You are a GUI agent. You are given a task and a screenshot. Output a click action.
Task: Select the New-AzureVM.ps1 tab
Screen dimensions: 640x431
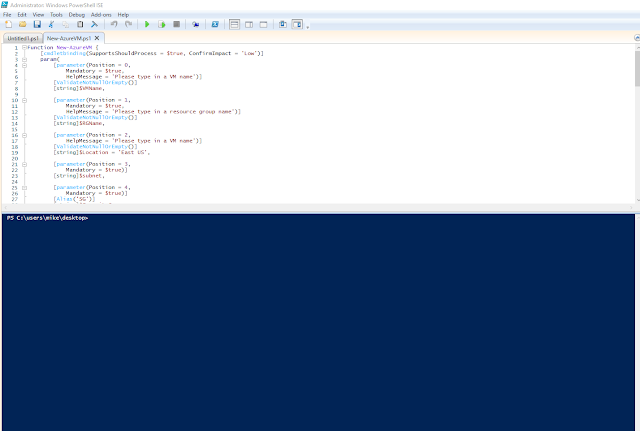(69, 38)
